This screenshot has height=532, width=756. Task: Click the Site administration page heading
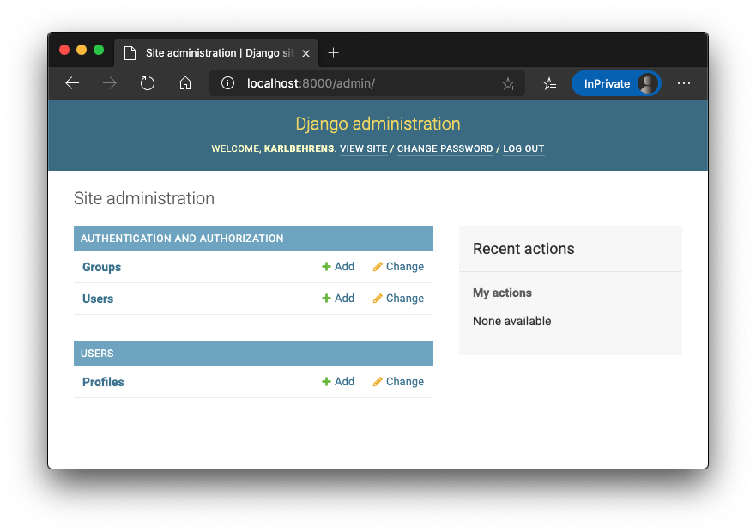click(144, 199)
